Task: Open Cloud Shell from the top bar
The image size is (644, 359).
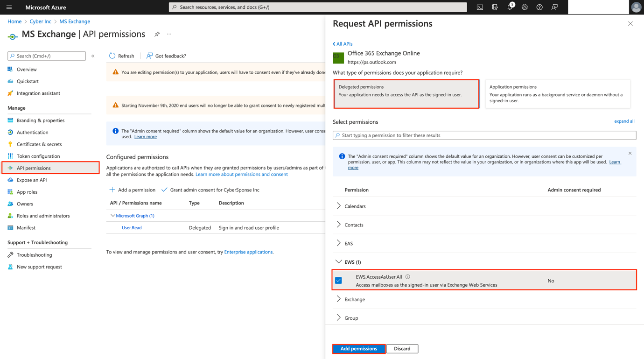Action: click(480, 7)
